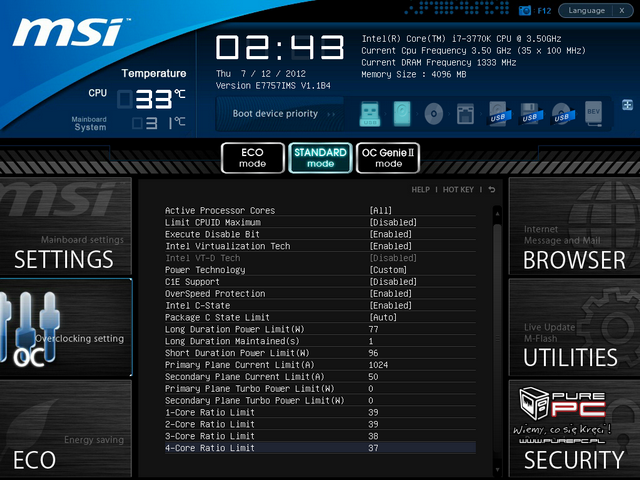Image resolution: width=640 pixels, height=480 pixels.
Task: Open the SECURITY section
Action: pos(574,429)
